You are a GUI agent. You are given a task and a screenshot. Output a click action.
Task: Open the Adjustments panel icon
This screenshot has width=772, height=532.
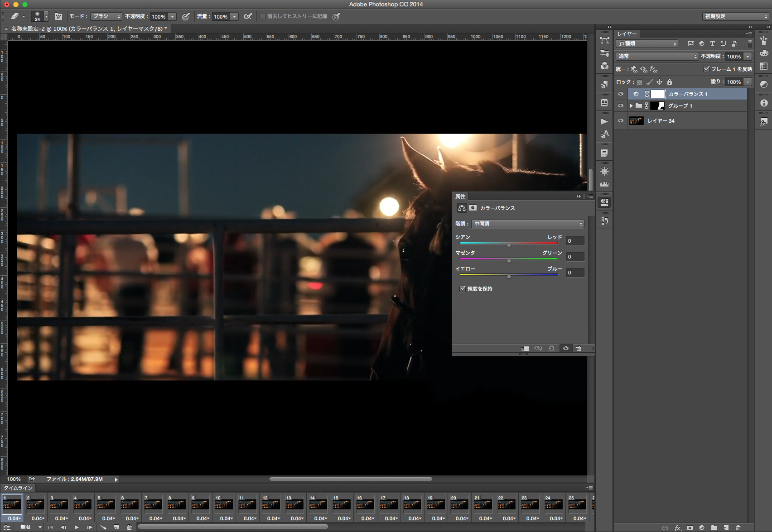[x=764, y=84]
